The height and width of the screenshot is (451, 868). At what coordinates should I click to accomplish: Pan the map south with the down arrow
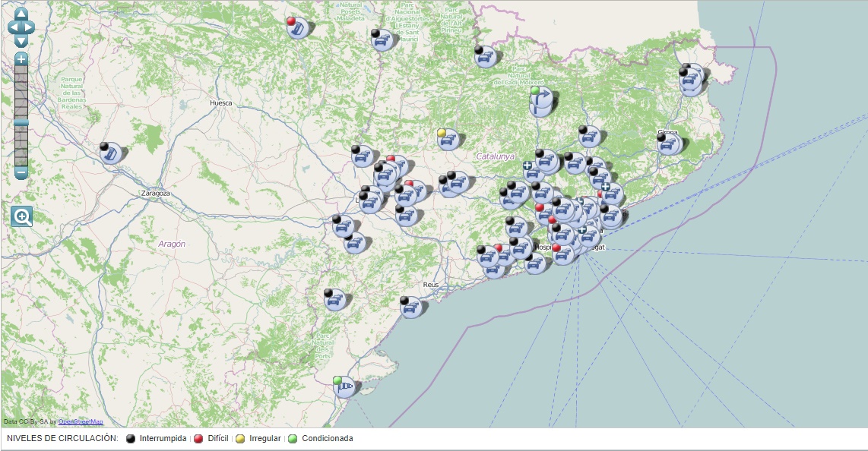pyautogui.click(x=21, y=41)
